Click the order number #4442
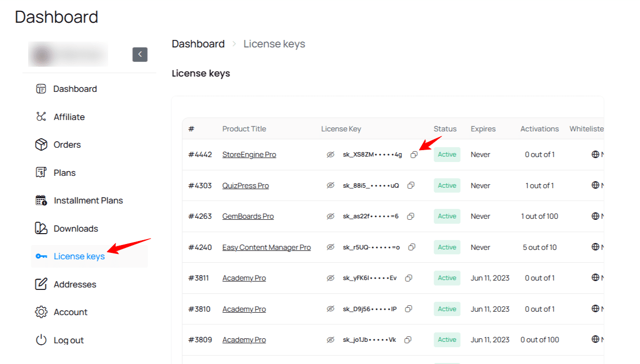The width and height of the screenshot is (640, 364). (x=200, y=155)
